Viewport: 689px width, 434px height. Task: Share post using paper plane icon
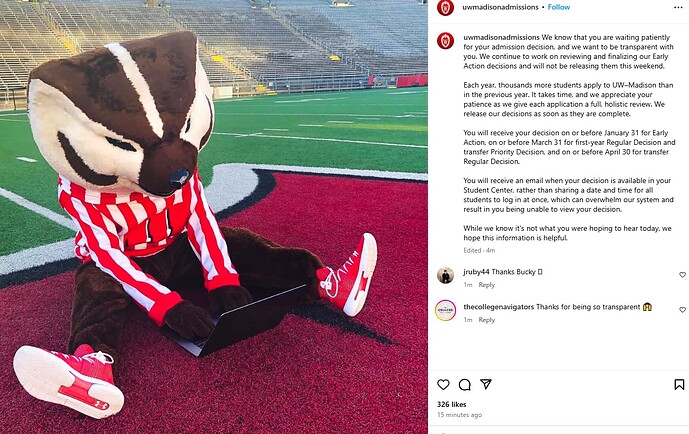486,384
